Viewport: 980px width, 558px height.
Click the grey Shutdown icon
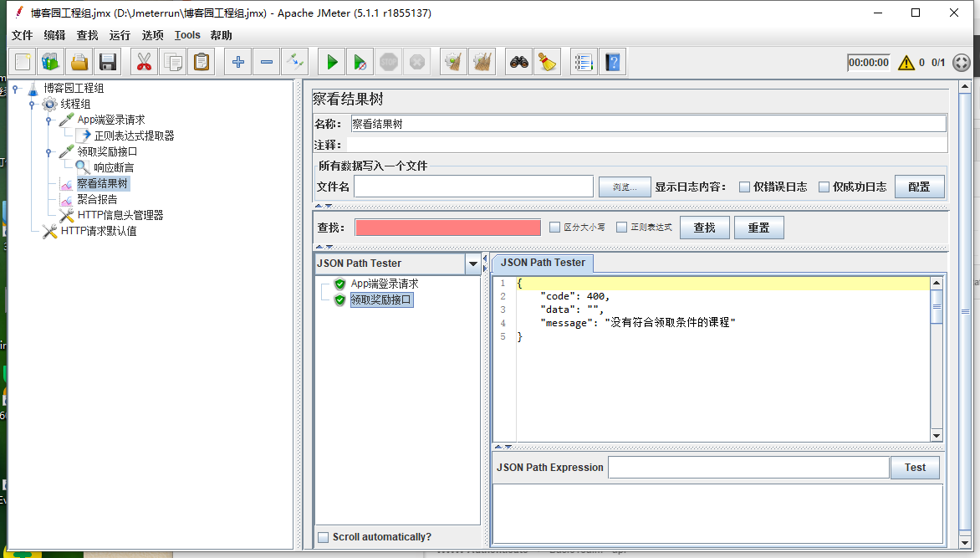tap(417, 62)
